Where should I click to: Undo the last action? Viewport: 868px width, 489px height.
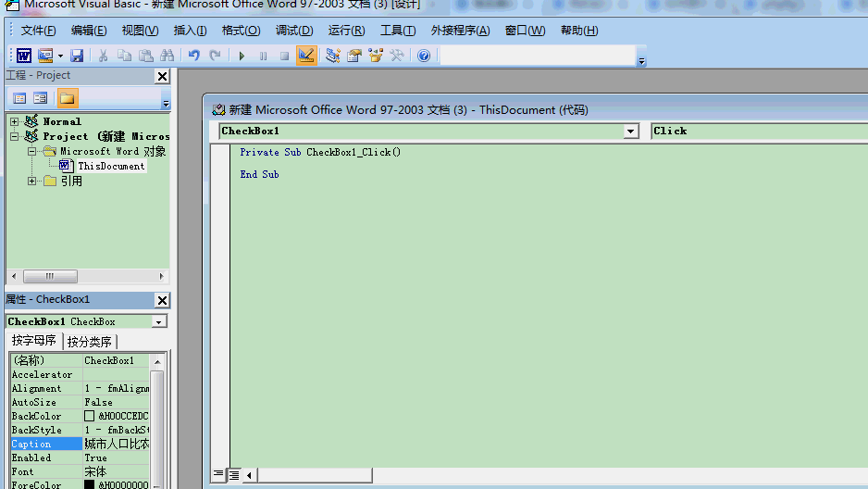pos(193,56)
